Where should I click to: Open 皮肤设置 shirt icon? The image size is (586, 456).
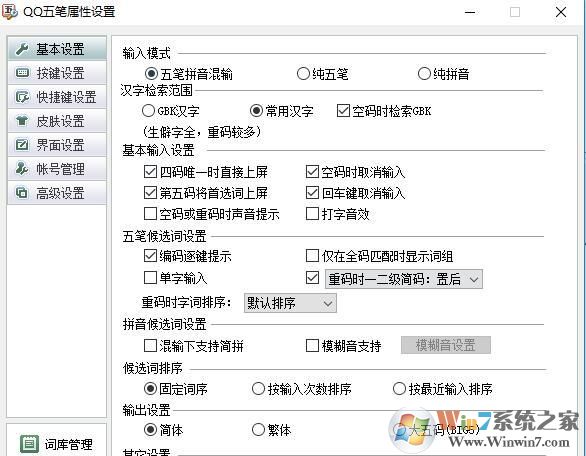click(x=22, y=121)
